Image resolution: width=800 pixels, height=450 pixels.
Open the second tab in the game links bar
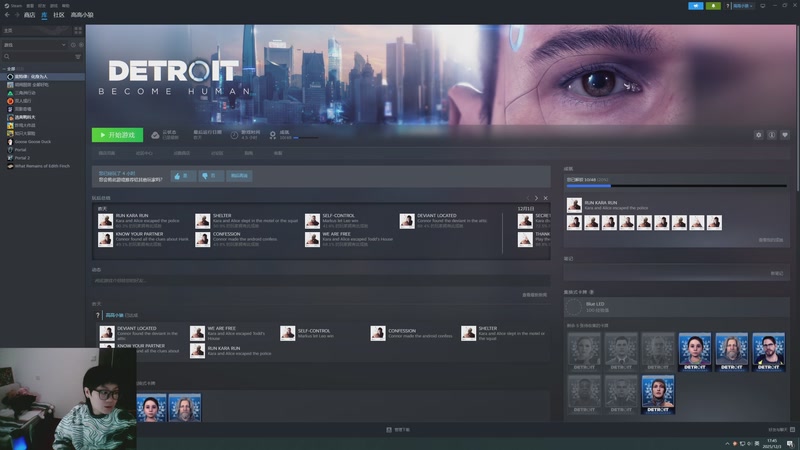pyautogui.click(x=144, y=153)
